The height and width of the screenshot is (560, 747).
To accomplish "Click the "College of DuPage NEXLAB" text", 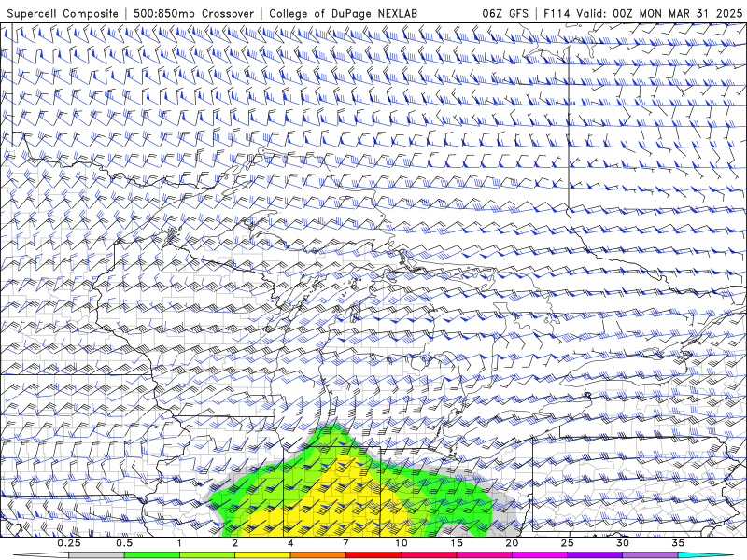I will point(343,13).
